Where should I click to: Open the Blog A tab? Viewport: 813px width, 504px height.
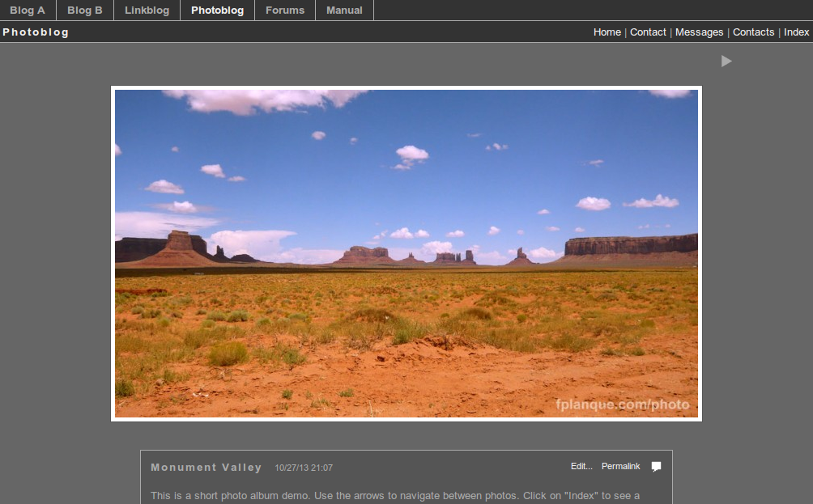[x=28, y=11]
